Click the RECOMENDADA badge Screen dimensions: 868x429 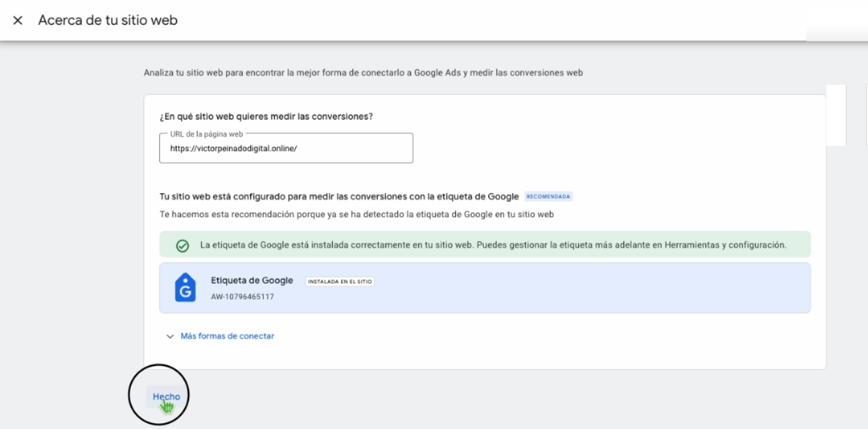coord(549,196)
